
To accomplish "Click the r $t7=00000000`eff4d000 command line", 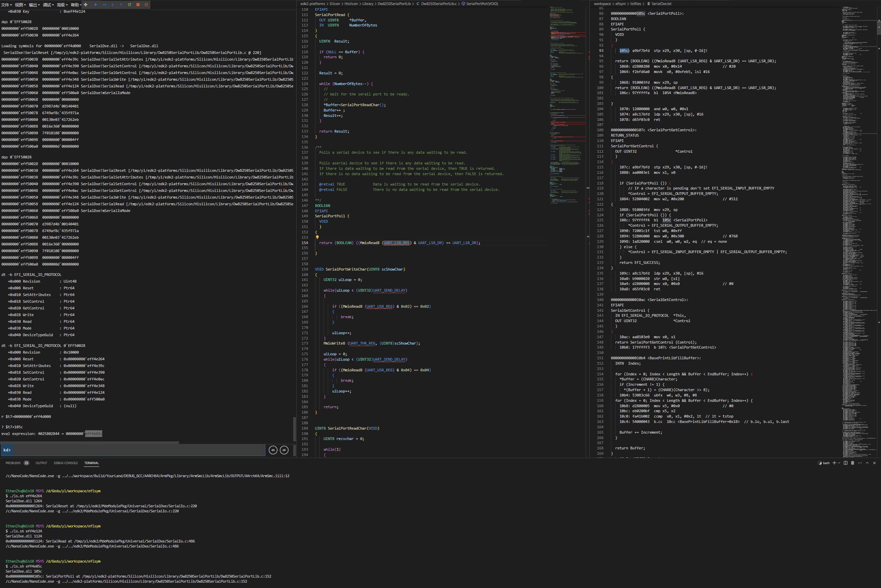I will point(26,417).
